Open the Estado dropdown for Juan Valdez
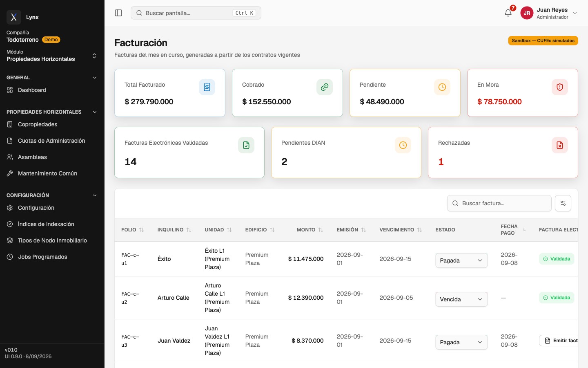Viewport: 588px width, 368px height. click(x=461, y=342)
